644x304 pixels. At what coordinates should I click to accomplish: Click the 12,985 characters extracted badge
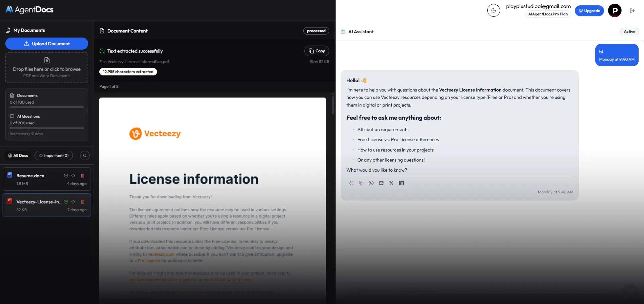pos(128,72)
